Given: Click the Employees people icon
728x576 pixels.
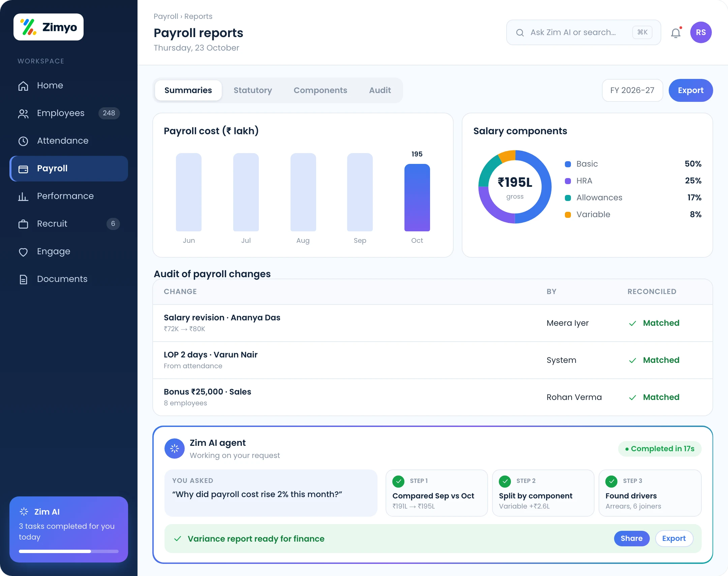Looking at the screenshot, I should coord(23,113).
